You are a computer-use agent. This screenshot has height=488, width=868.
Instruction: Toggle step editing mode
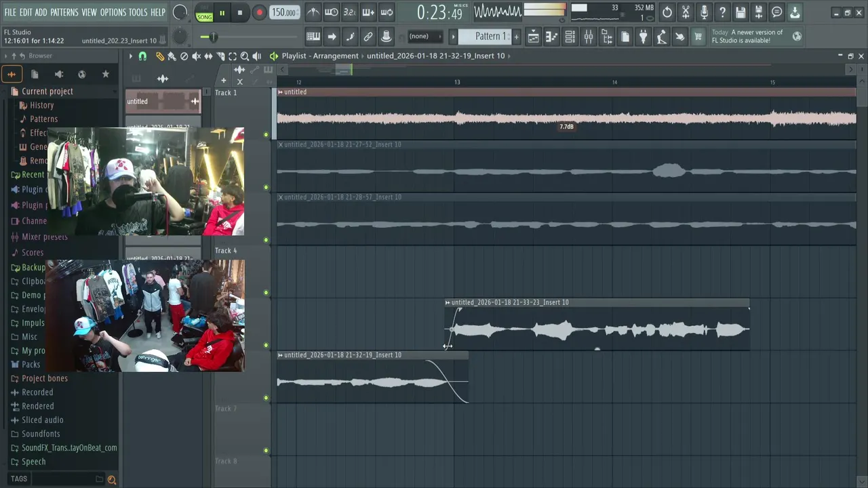pyautogui.click(x=350, y=37)
